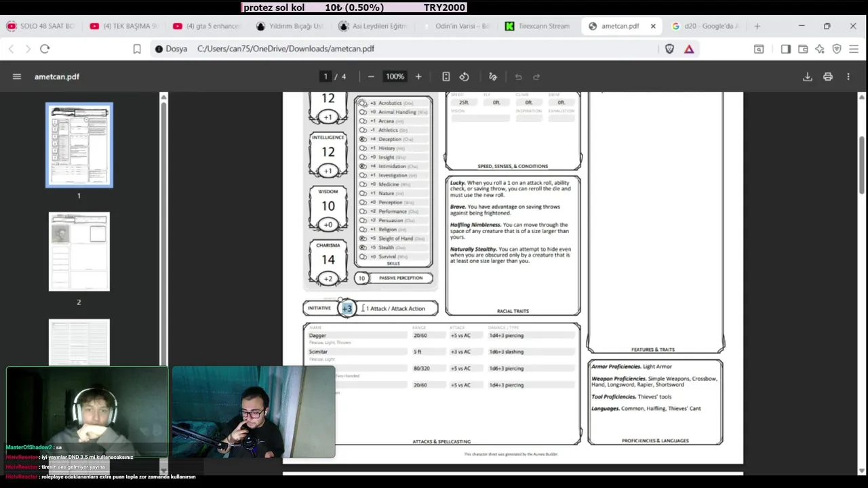This screenshot has width=868, height=488.
Task: Switch to the TEK BAŞIMA tab
Action: [x=125, y=26]
